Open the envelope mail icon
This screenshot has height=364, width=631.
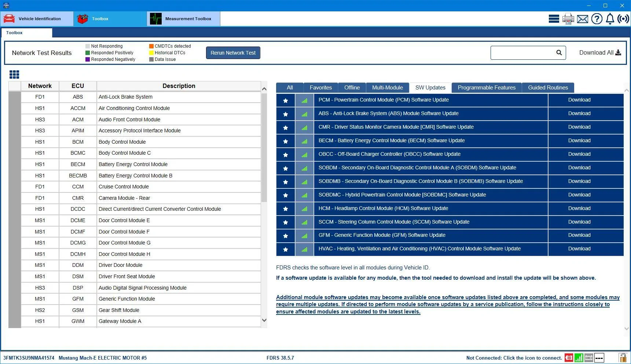tap(583, 19)
